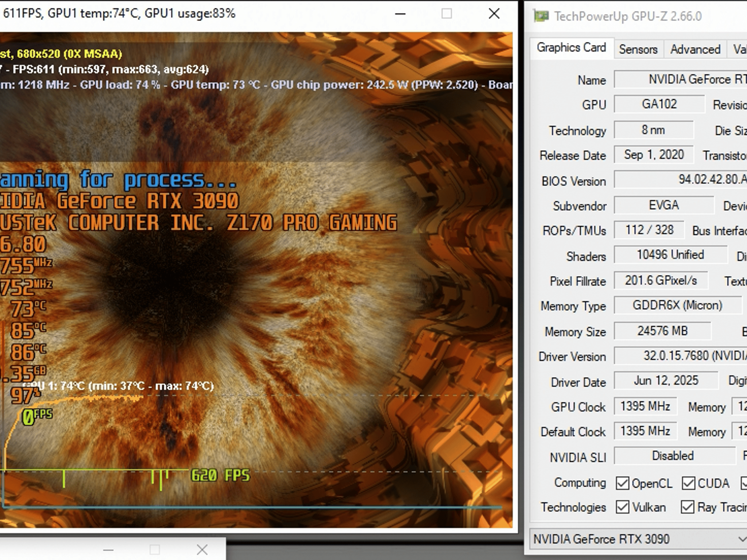Click the ROPs/TMUs field 112 / 328
Viewport: 747px width, 560px height.
(649, 230)
